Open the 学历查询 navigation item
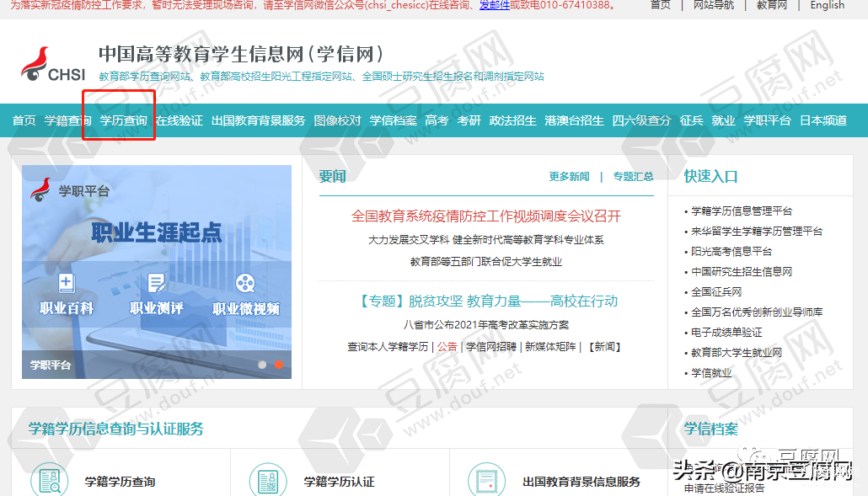This screenshot has width=868, height=496. [123, 120]
